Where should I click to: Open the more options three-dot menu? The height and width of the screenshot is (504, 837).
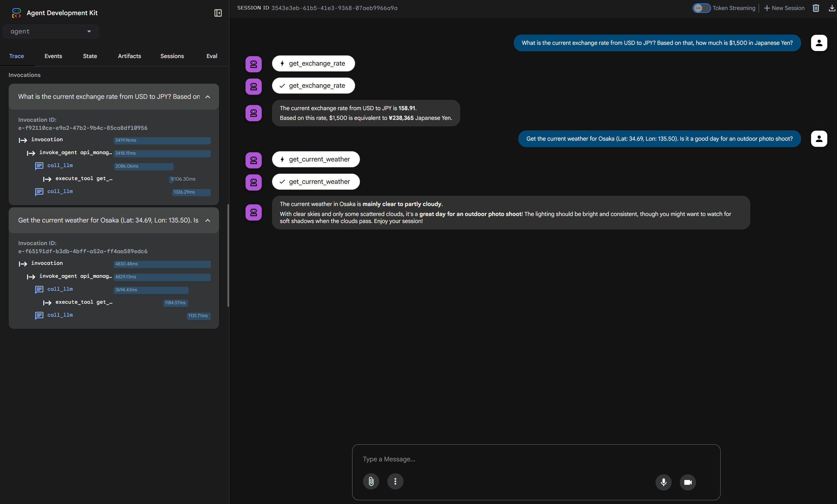pos(395,481)
